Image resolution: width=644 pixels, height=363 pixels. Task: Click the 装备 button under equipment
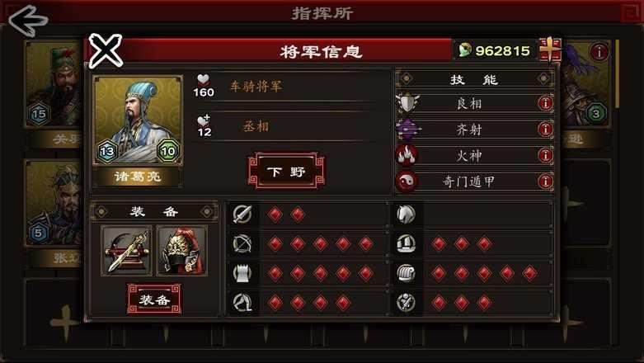tap(154, 299)
